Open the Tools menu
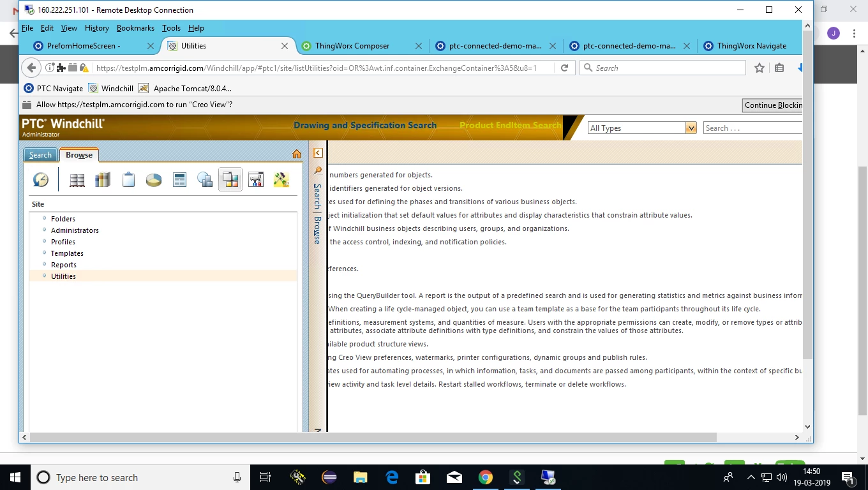 (171, 28)
